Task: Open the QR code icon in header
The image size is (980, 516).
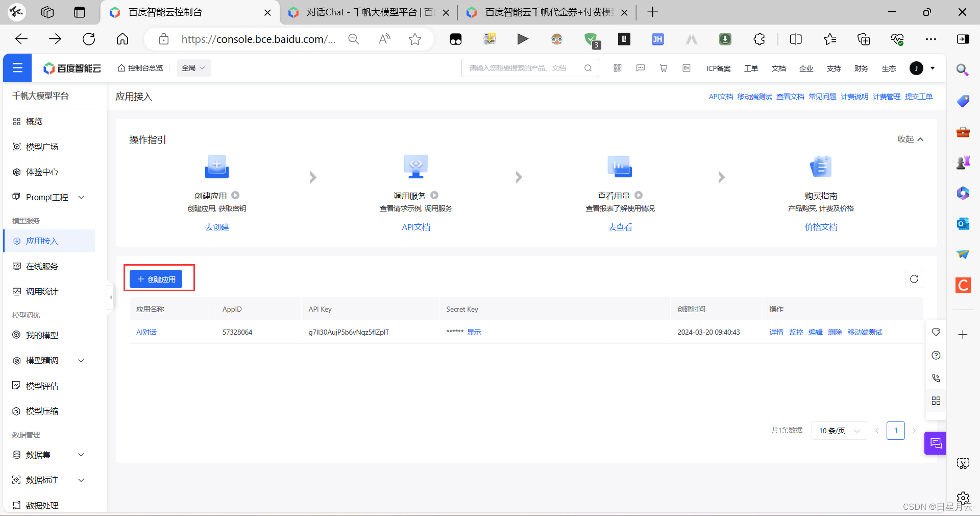Action: (618, 68)
